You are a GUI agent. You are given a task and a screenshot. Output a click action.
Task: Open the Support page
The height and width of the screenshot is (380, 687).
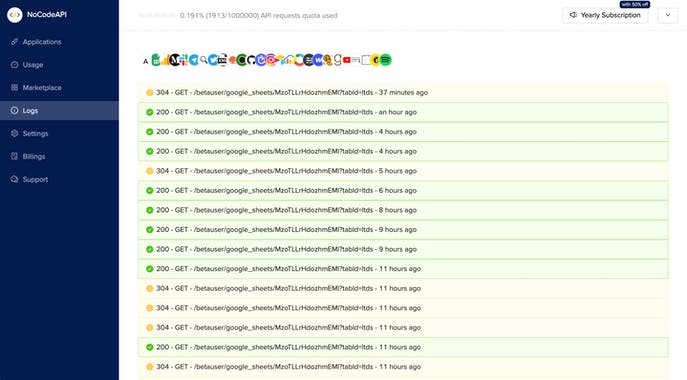pos(59,179)
